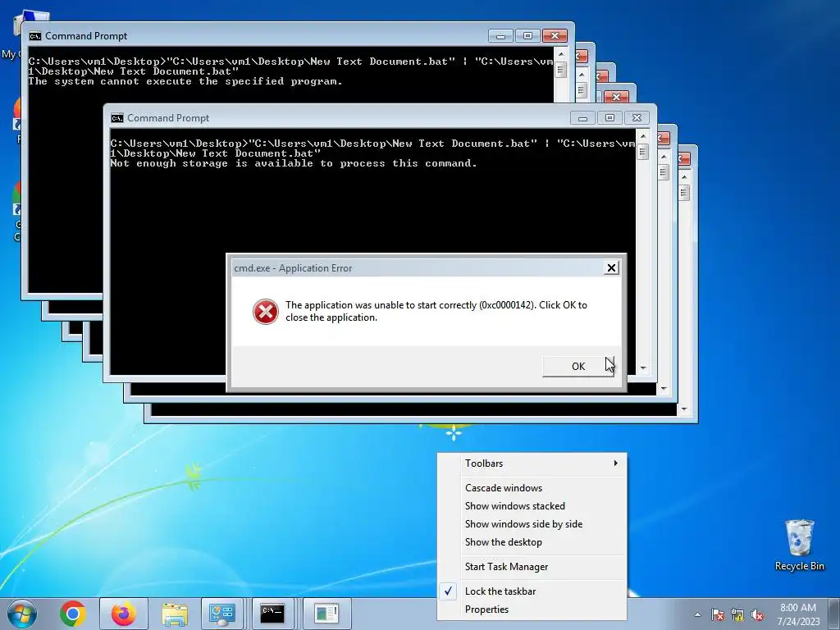Maximize the back Command Prompt window
The height and width of the screenshot is (630, 840).
coord(527,36)
